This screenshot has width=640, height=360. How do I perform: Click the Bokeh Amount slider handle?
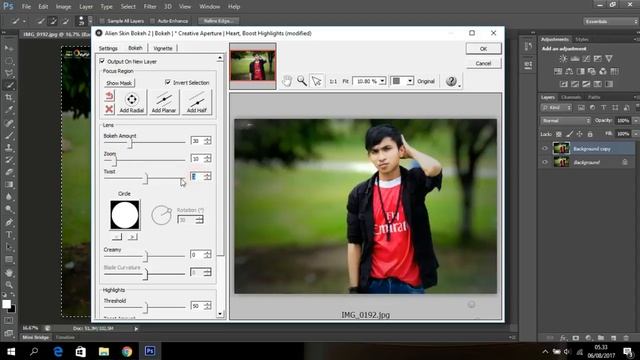pyautogui.click(x=131, y=143)
